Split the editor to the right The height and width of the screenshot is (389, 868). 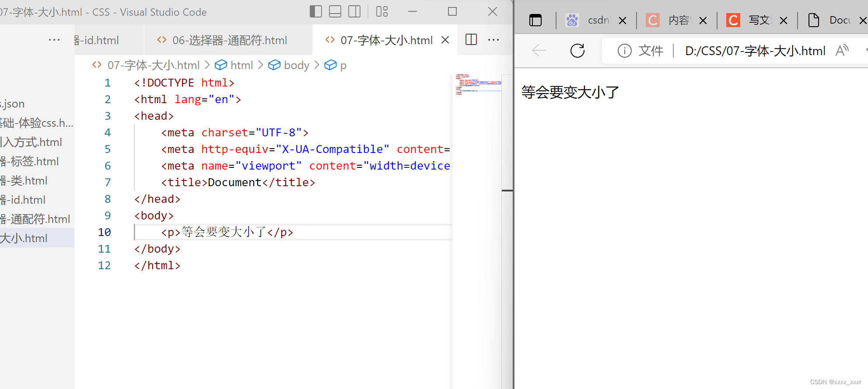click(471, 40)
